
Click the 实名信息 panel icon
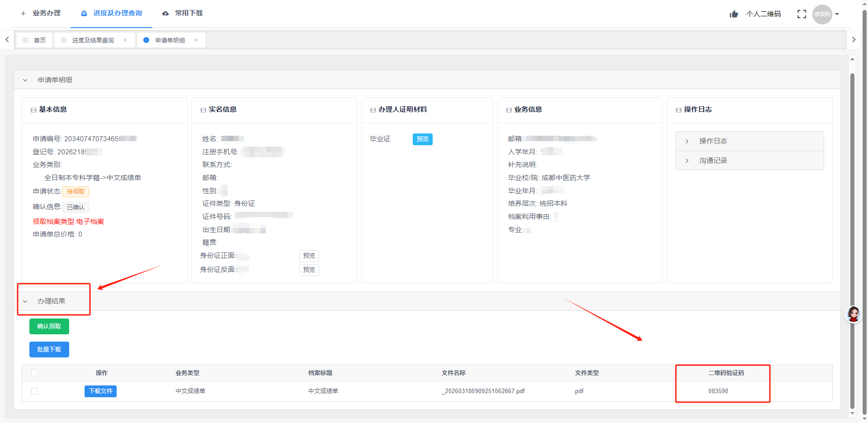tap(203, 110)
